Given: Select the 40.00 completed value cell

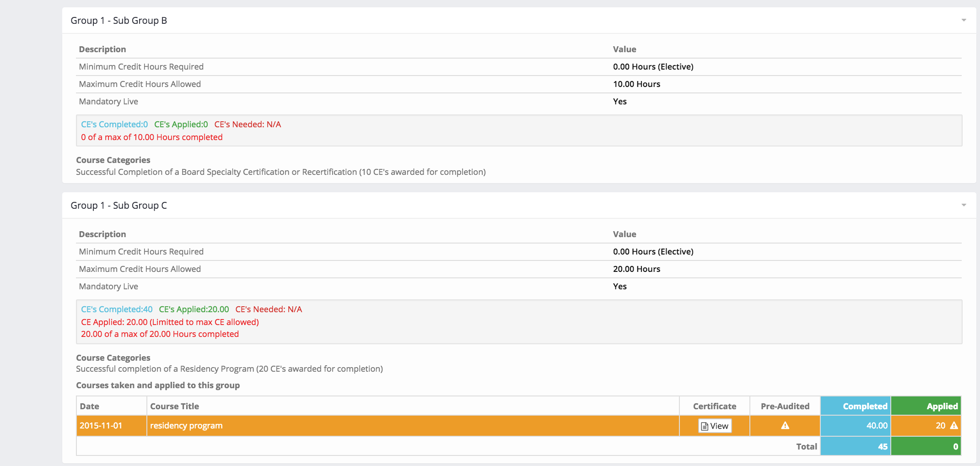Looking at the screenshot, I should 856,426.
